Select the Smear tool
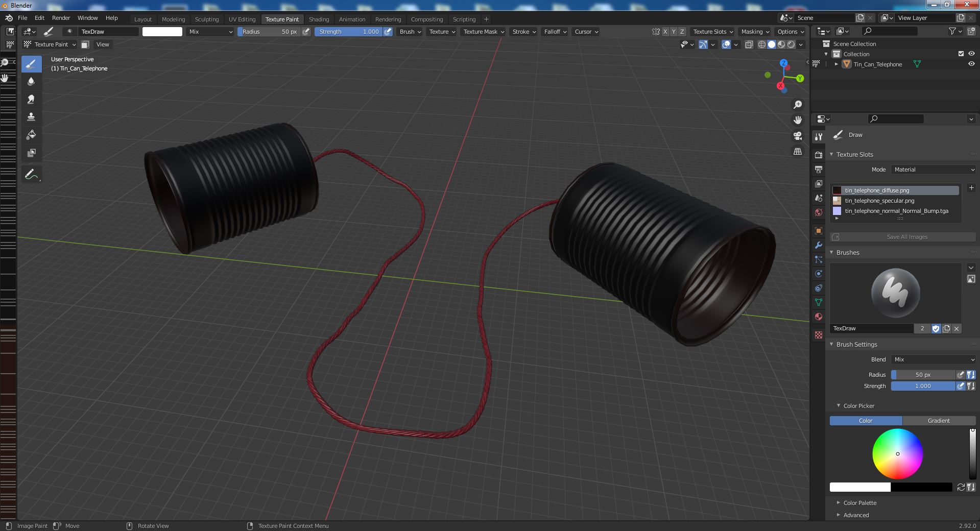Screen dimensions: 980x531 pos(31,99)
